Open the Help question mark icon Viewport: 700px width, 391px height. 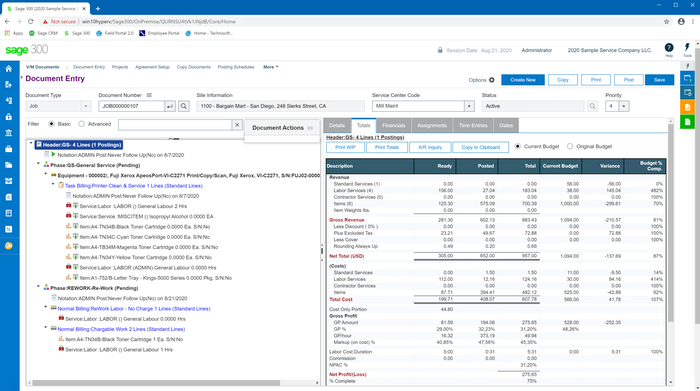669,48
